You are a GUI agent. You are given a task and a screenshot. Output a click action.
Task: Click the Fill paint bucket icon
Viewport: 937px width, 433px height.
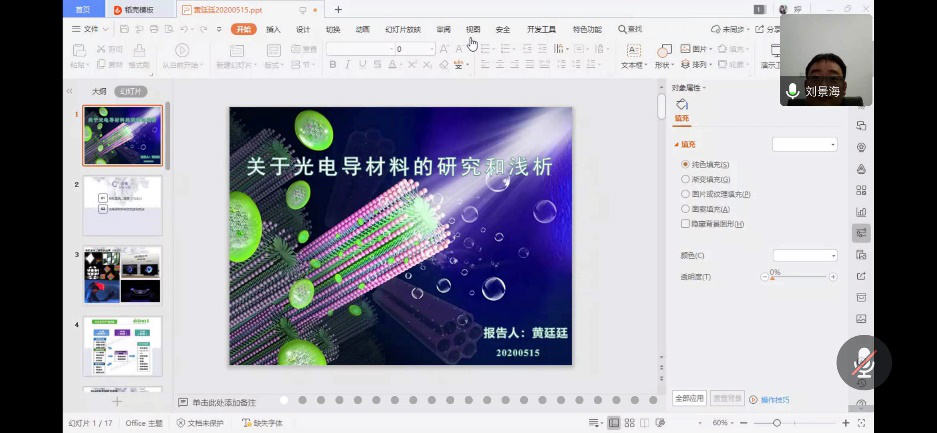tap(682, 104)
